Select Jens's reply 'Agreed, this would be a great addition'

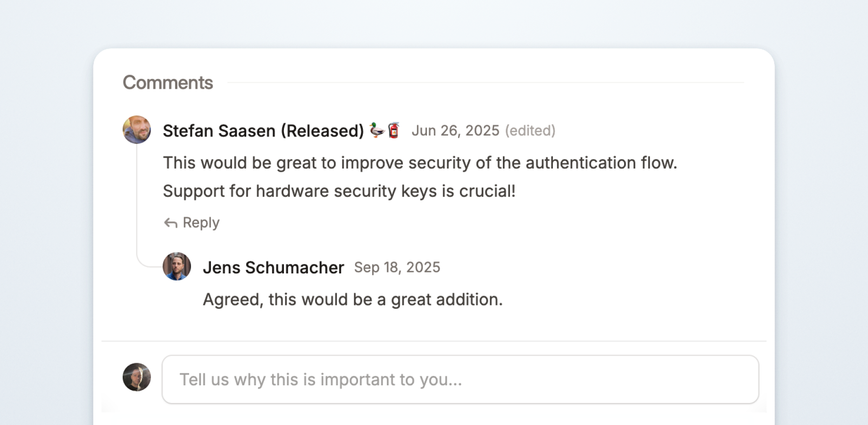click(x=352, y=299)
